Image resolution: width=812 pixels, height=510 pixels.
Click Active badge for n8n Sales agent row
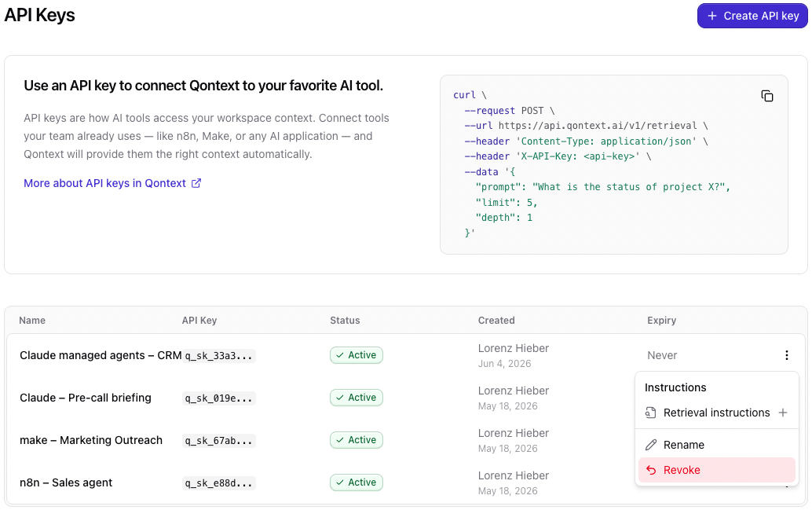click(x=357, y=482)
